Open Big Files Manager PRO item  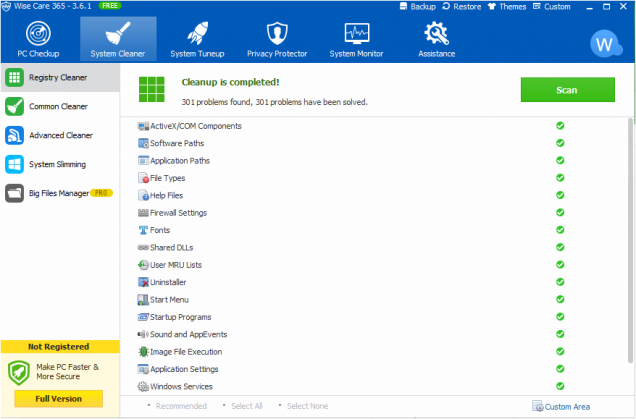[60, 193]
